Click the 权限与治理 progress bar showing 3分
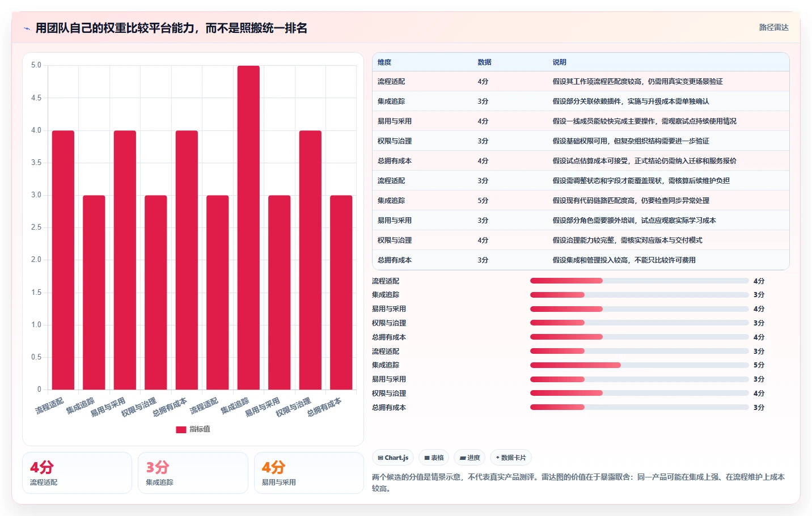Viewport: 812px width, 516px height. click(x=640, y=323)
